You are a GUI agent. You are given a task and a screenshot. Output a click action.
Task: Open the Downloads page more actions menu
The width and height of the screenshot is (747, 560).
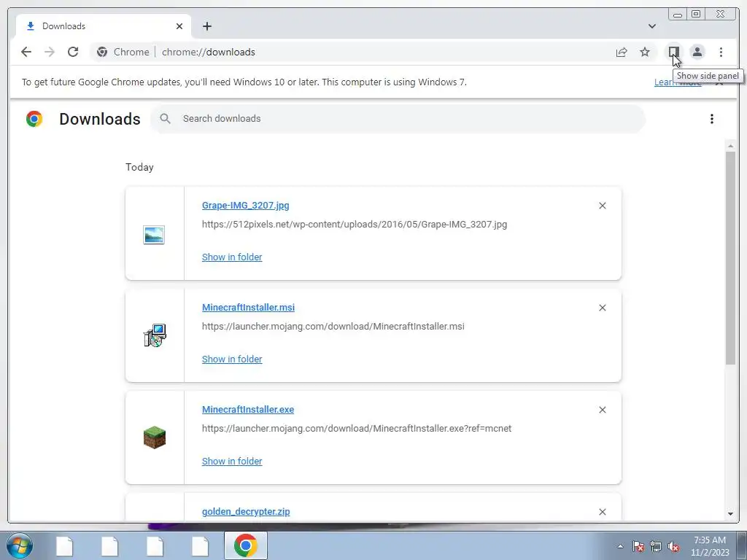712,119
